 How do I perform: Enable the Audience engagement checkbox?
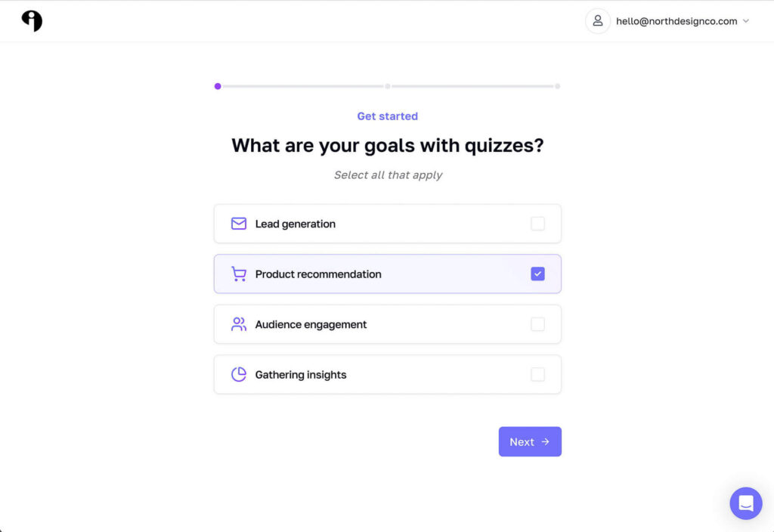click(x=537, y=324)
